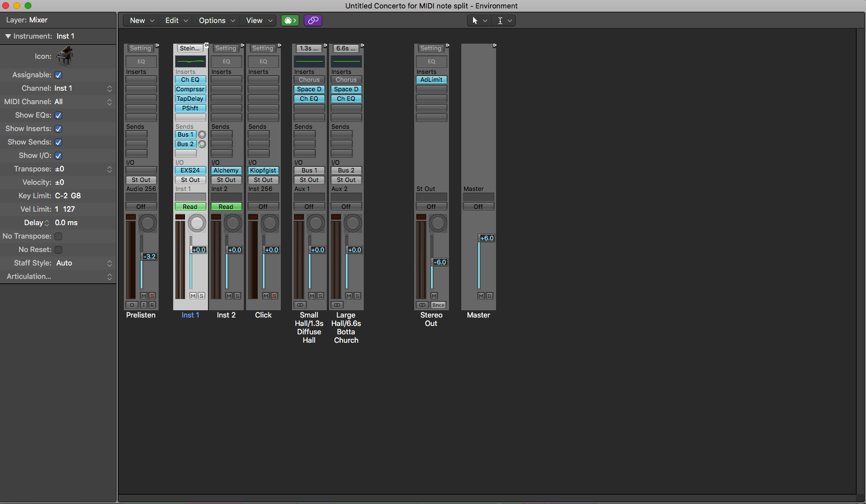Click the grand piano instrument icon
Viewport: 866px width, 504px height.
click(x=65, y=56)
